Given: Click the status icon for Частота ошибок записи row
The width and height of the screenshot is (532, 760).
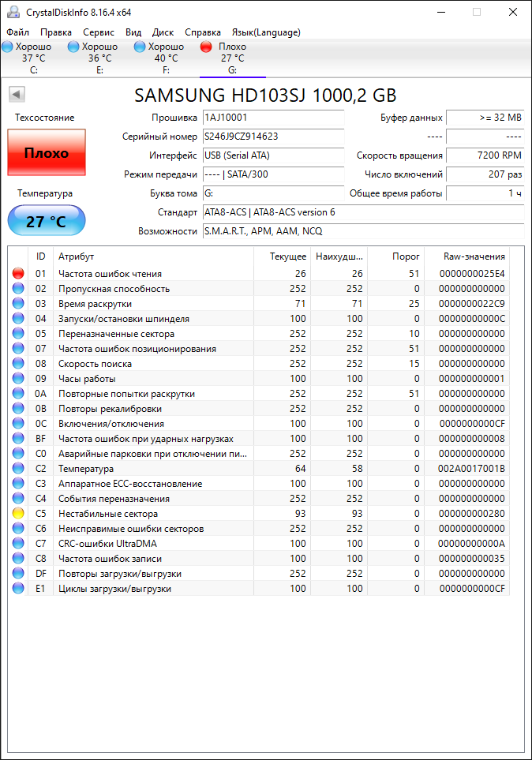Looking at the screenshot, I should point(18,559).
